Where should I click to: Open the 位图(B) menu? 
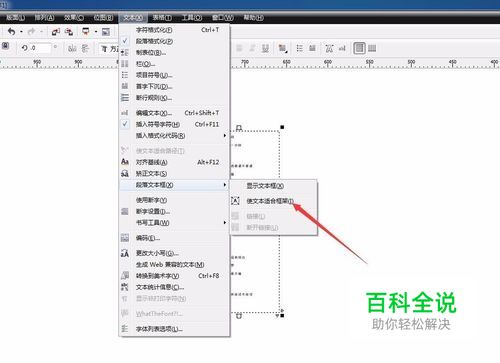pos(103,17)
